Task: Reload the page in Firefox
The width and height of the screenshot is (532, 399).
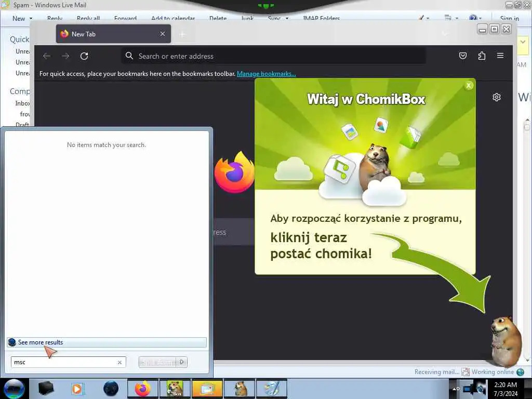Action: [84, 56]
